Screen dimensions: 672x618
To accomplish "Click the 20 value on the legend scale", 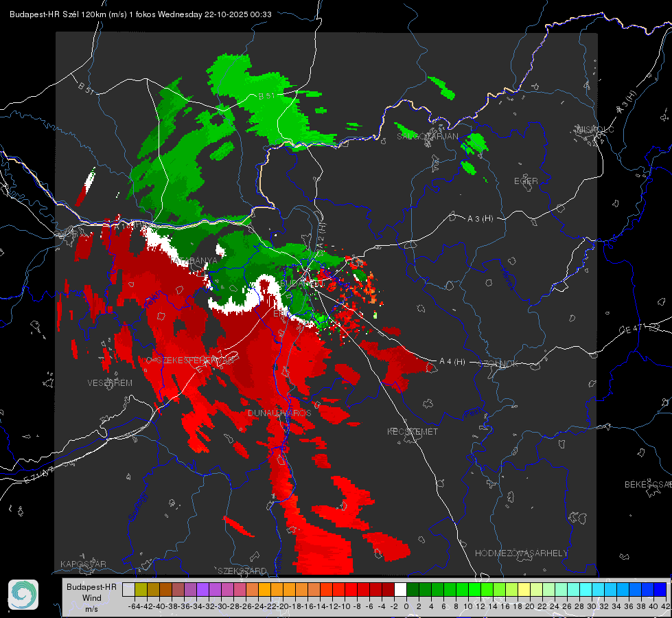I will [x=530, y=606].
